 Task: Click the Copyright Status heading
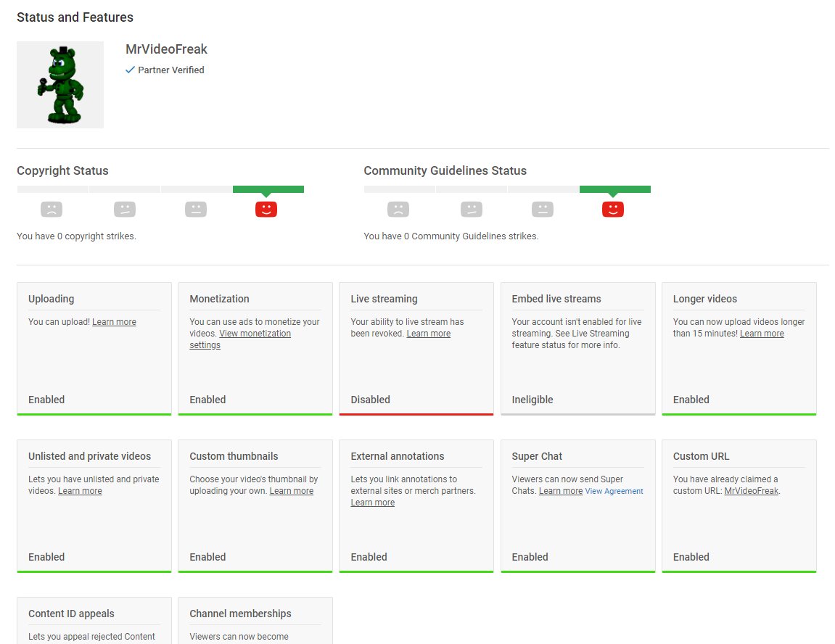pos(63,170)
